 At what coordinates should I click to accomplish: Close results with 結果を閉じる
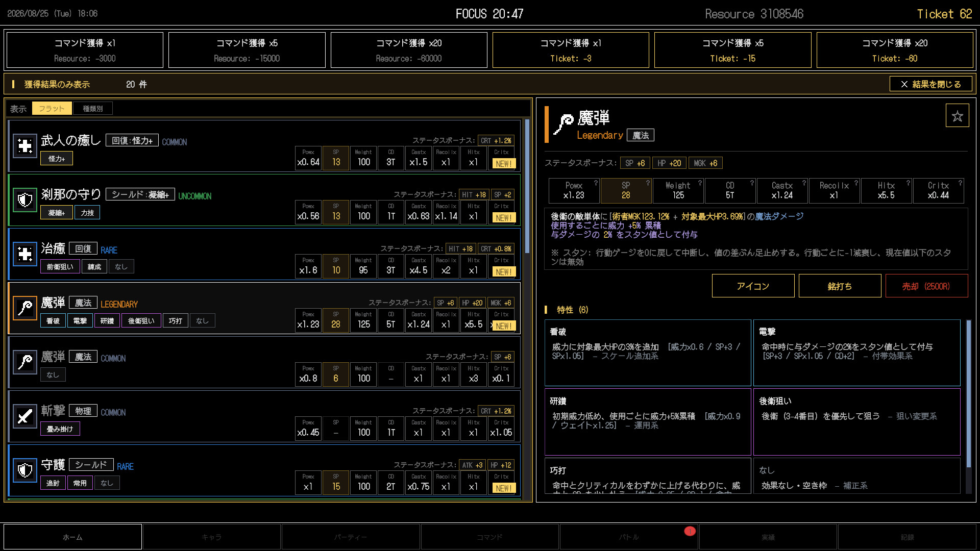coord(930,84)
